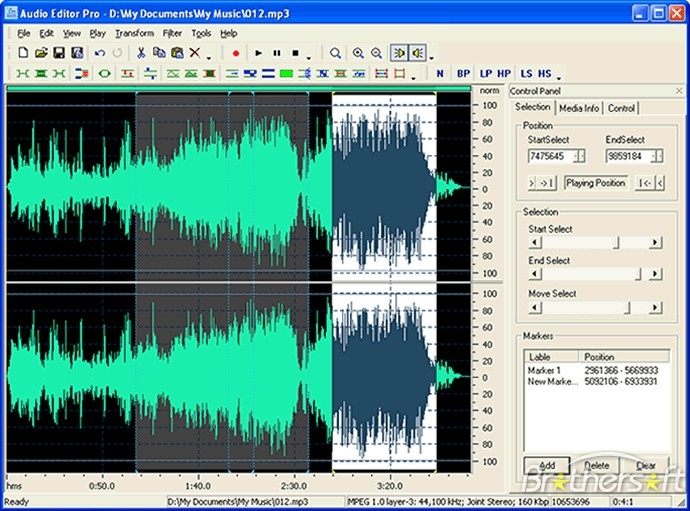Open the Transform menu
The image size is (690, 511).
tap(134, 33)
